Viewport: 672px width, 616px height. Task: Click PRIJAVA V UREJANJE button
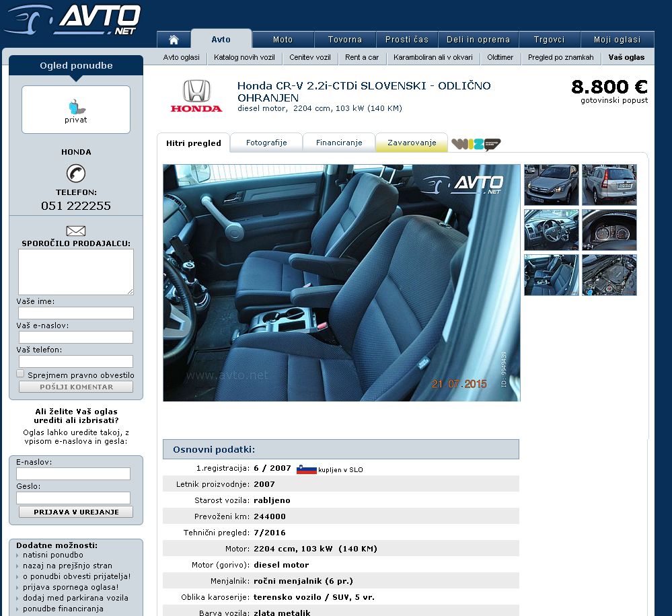click(76, 512)
